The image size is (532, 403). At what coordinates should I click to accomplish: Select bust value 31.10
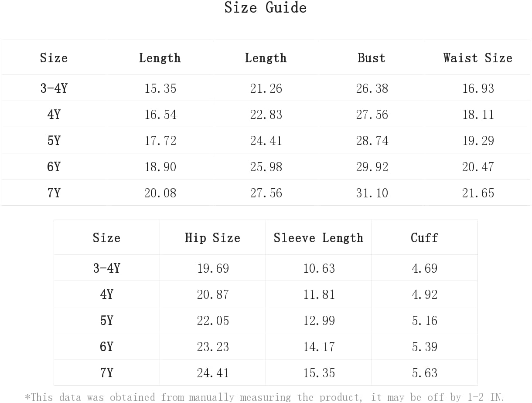pyautogui.click(x=372, y=193)
